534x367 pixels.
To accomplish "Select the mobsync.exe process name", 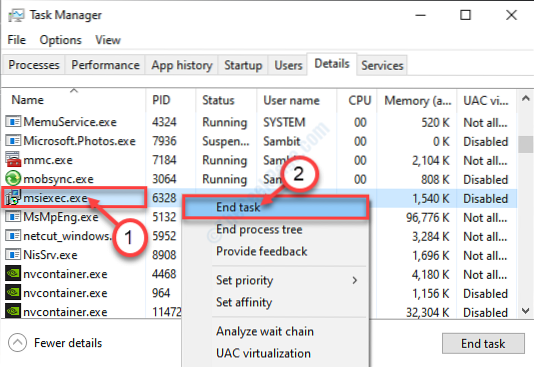I will (58, 179).
